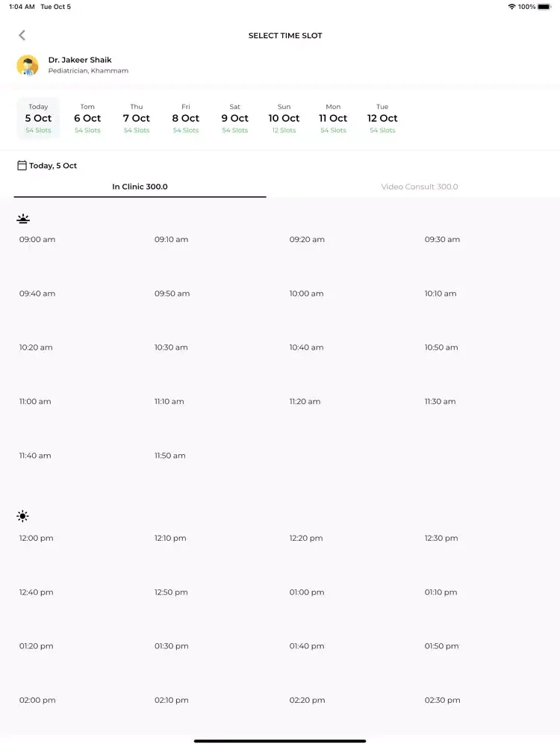Switch to Video Consult 300.0 tab
The image size is (560, 747).
pos(420,187)
